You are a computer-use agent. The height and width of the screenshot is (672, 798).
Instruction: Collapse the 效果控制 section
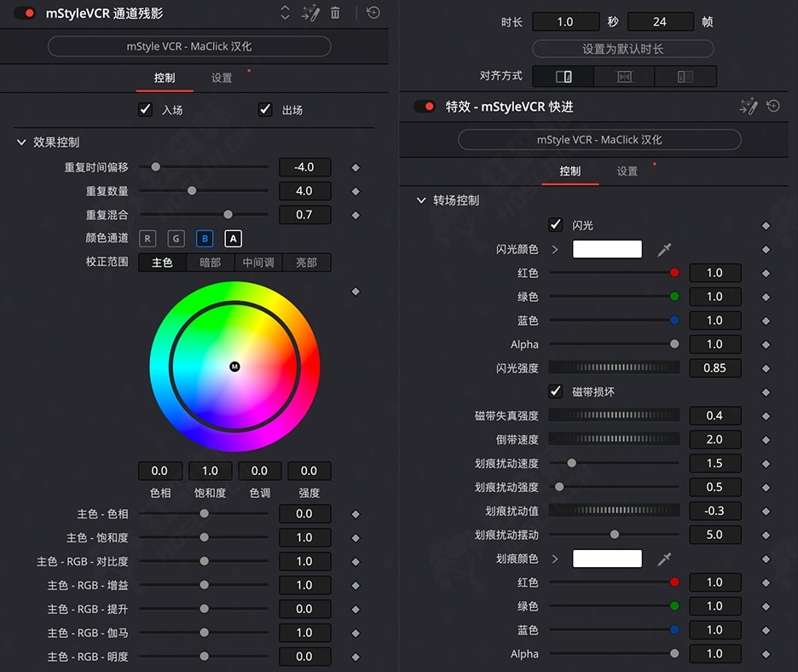(22, 142)
